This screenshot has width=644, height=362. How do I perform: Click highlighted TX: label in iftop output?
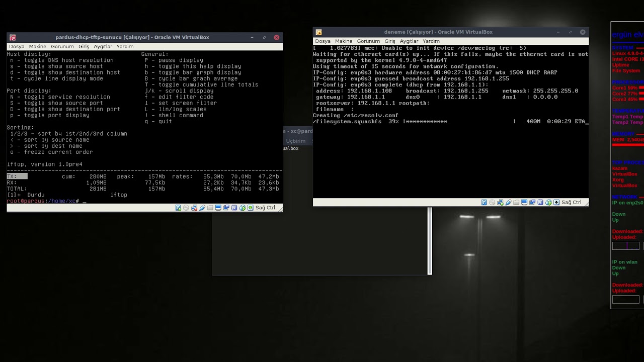coord(17,176)
